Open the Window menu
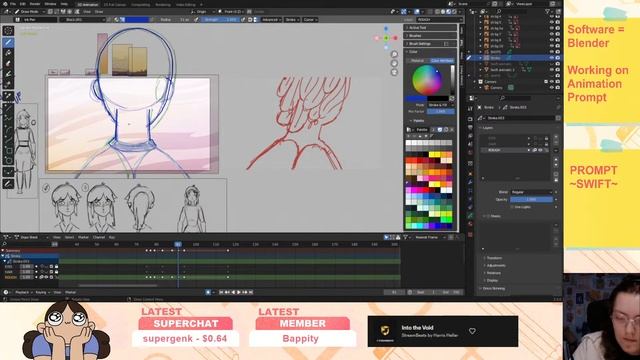Image resolution: width=640 pixels, height=360 pixels. coord(50,4)
